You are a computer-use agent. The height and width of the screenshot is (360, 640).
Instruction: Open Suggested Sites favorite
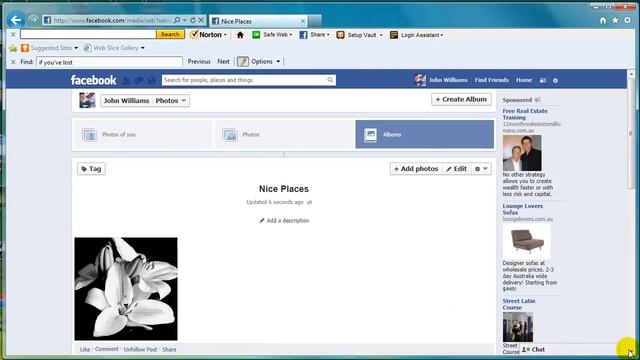tap(49, 48)
